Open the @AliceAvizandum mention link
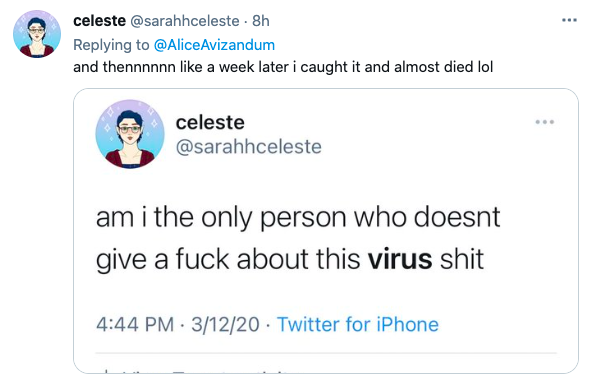 pos(214,45)
